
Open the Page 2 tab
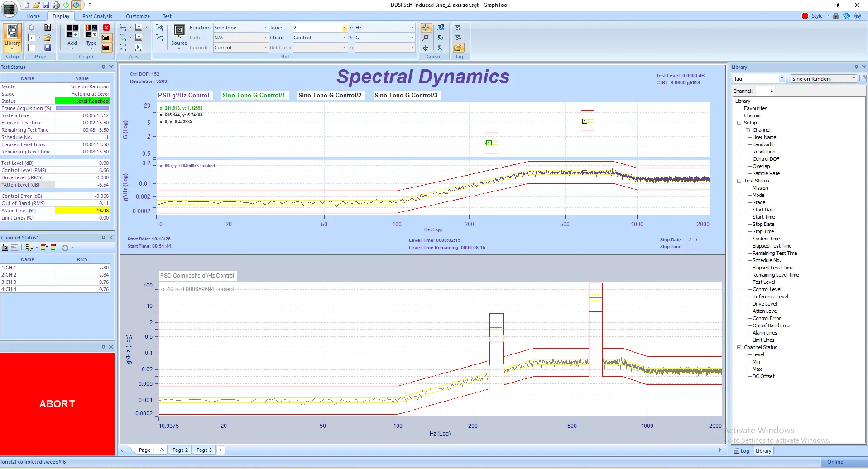(180, 450)
